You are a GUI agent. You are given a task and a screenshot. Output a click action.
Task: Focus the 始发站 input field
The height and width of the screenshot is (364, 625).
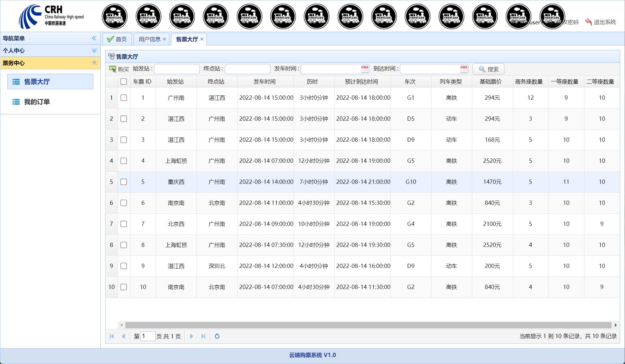[x=177, y=69]
